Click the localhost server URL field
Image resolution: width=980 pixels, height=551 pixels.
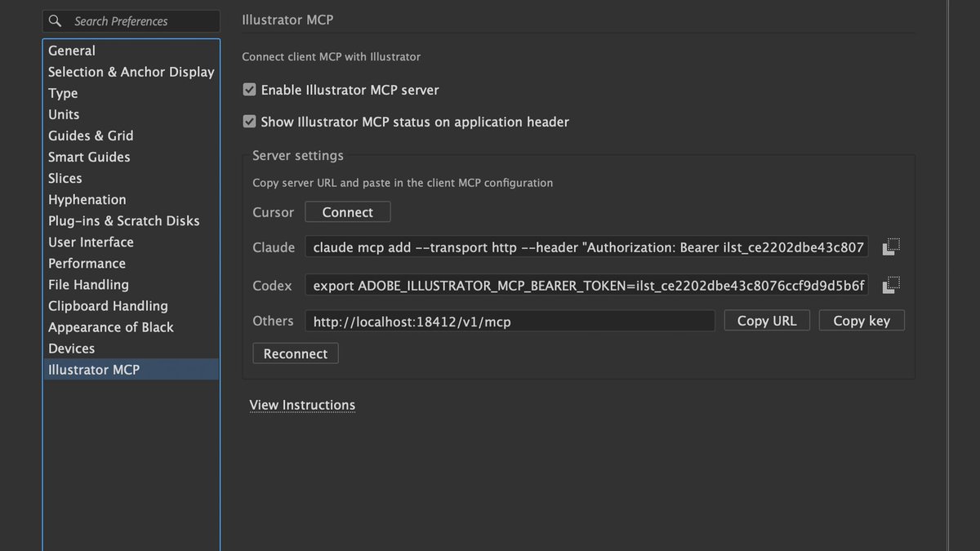click(510, 322)
